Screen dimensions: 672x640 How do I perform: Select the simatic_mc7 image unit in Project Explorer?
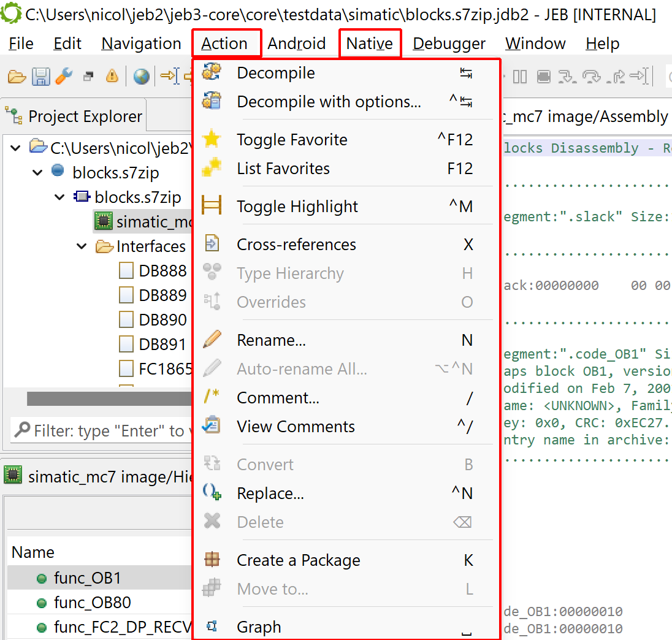(143, 221)
